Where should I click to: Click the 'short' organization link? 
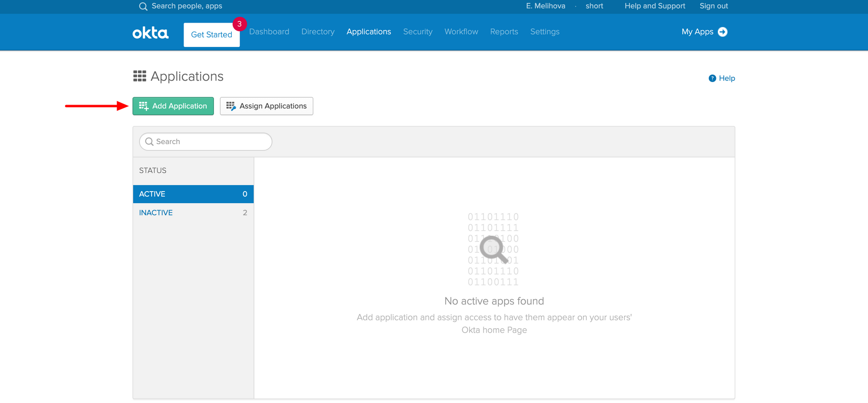595,6
